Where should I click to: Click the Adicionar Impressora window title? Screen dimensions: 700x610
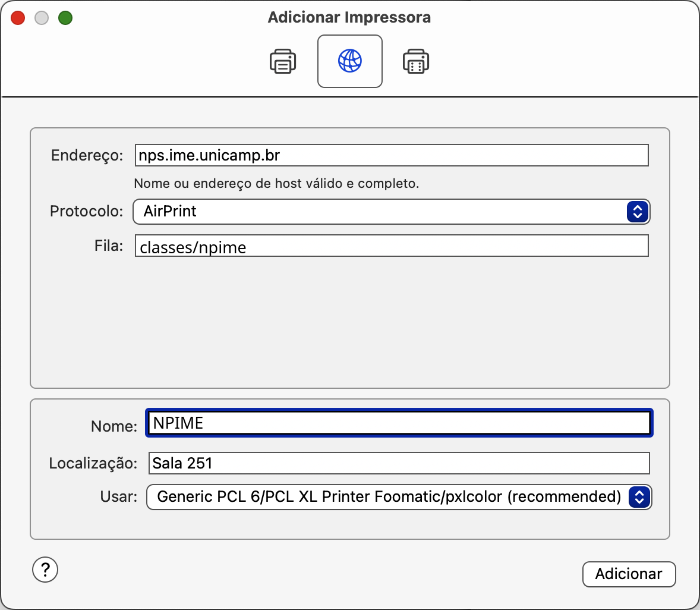tap(349, 17)
